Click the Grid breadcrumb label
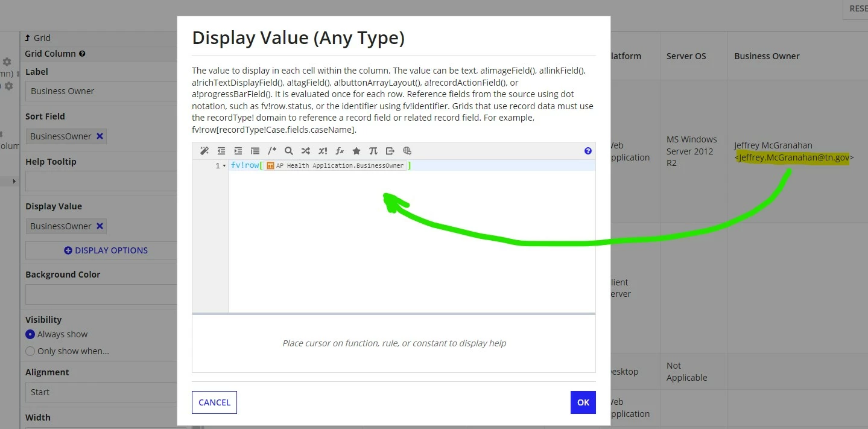Image resolution: width=868 pixels, height=429 pixels. [42, 38]
